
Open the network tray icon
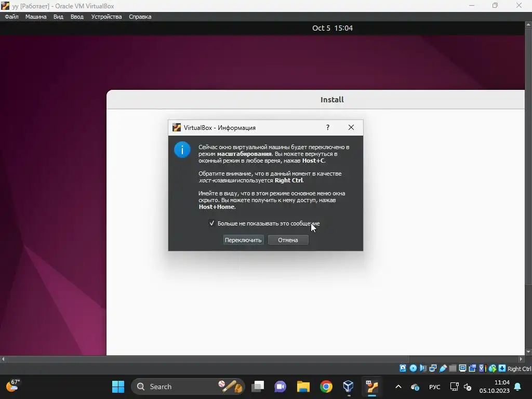[x=454, y=387]
